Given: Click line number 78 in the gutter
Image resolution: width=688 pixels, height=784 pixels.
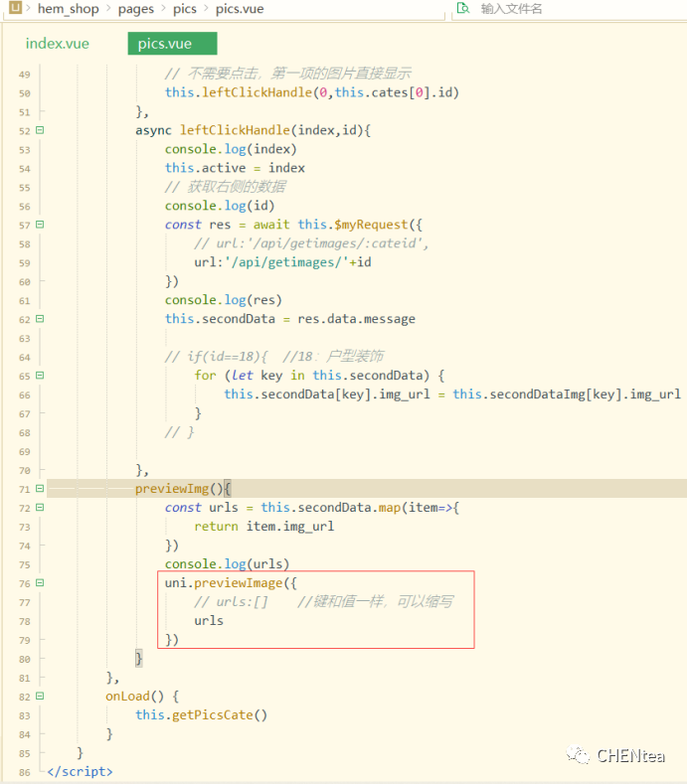Looking at the screenshot, I should 25,621.
